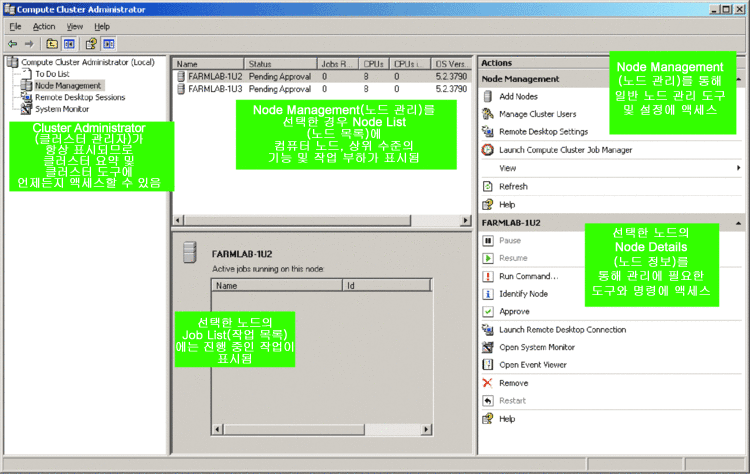The height and width of the screenshot is (474, 750).
Task: Click Launch Remote Desktop Connection icon
Action: click(x=487, y=330)
